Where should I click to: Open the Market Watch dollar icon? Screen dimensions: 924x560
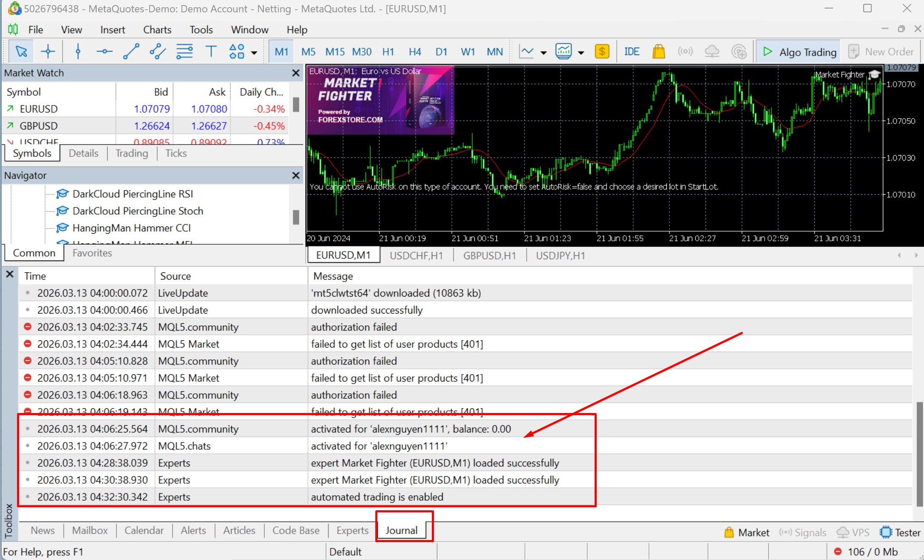[x=602, y=51]
